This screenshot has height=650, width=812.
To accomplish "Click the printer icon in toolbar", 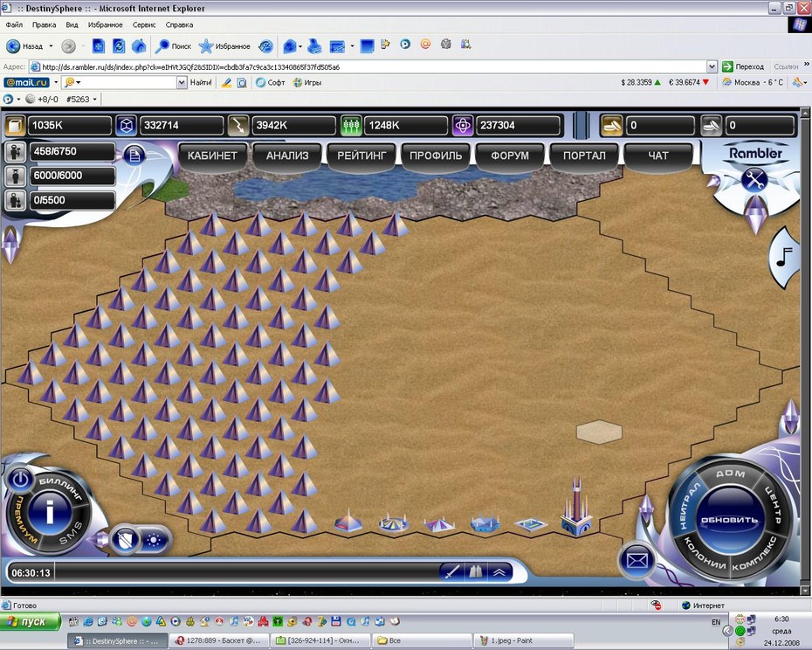I will (x=314, y=46).
